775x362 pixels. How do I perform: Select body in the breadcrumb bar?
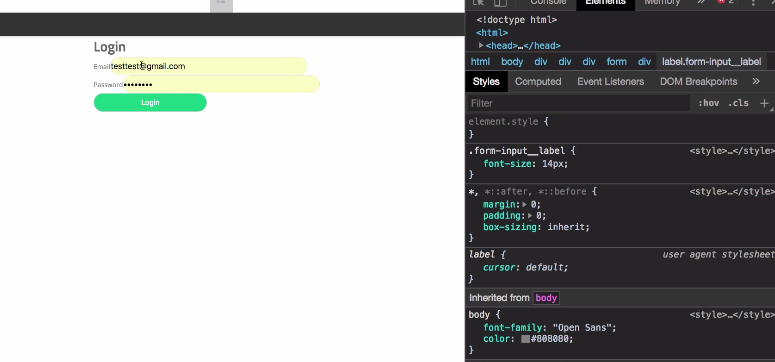click(512, 62)
